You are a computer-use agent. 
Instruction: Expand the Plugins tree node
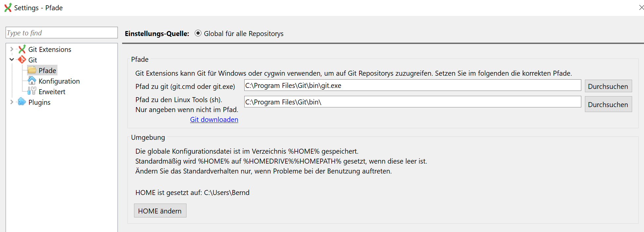(12, 102)
